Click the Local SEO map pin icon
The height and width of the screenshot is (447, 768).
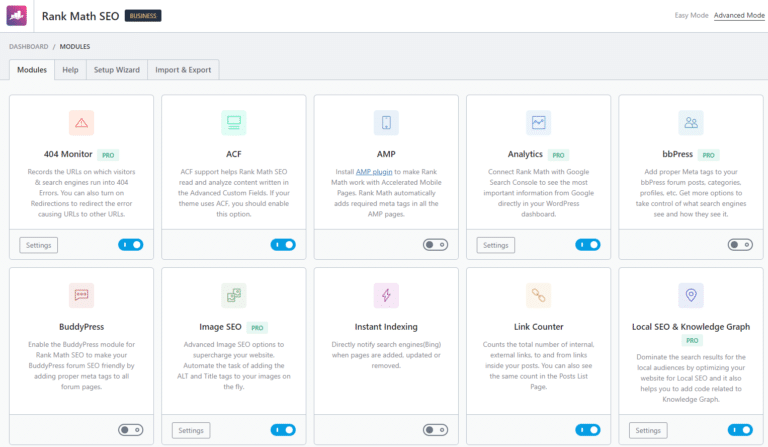[x=690, y=295]
